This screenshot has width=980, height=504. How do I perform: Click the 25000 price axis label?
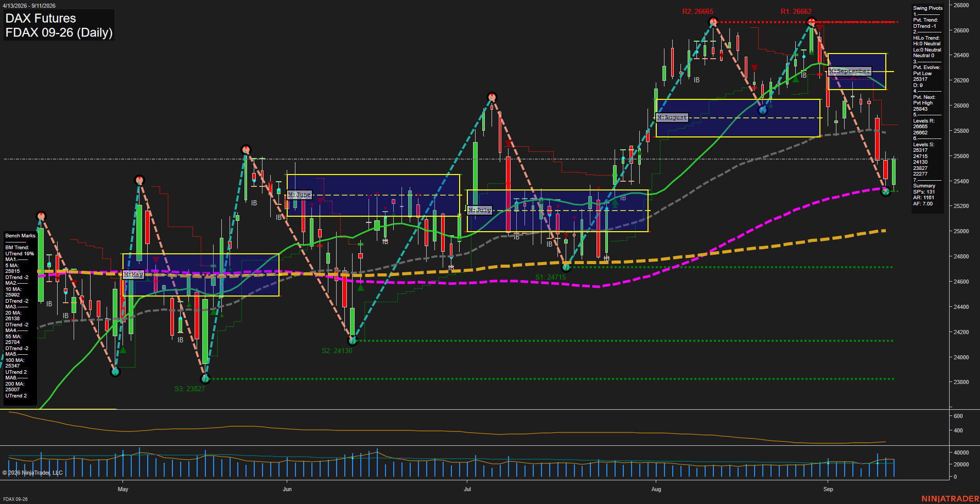(961, 231)
